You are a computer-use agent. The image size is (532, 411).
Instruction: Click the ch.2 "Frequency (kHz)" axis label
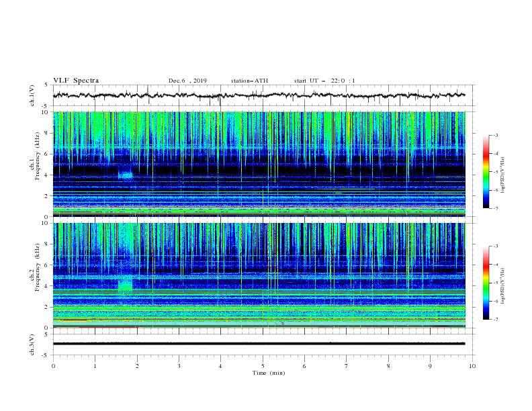click(x=37, y=267)
